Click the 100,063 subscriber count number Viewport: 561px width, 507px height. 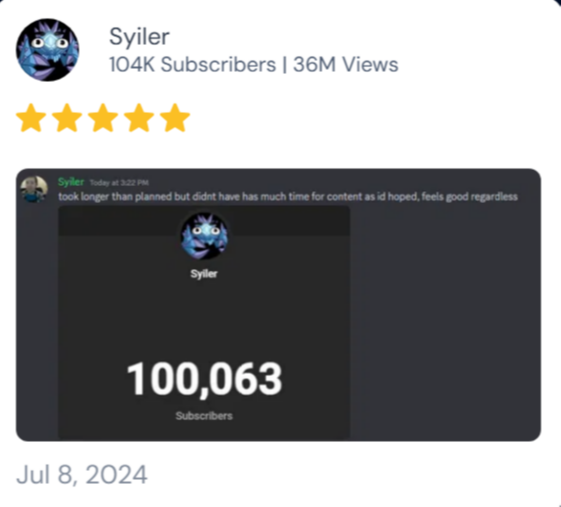(x=204, y=379)
